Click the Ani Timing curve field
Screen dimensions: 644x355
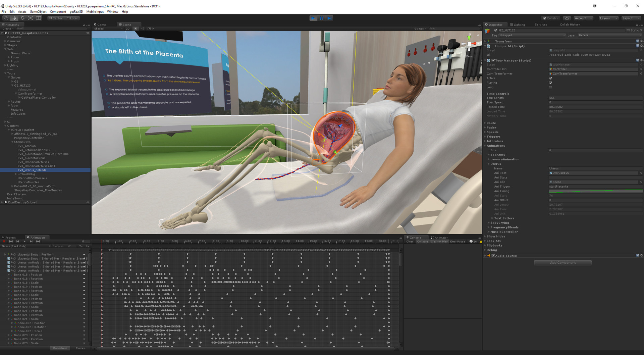tap(595, 191)
